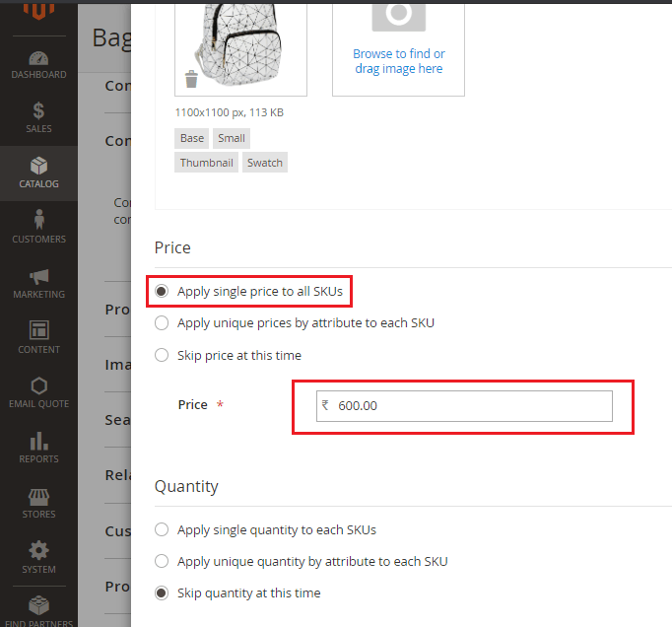Open the Dashboard section in the sidebar

tap(38, 64)
